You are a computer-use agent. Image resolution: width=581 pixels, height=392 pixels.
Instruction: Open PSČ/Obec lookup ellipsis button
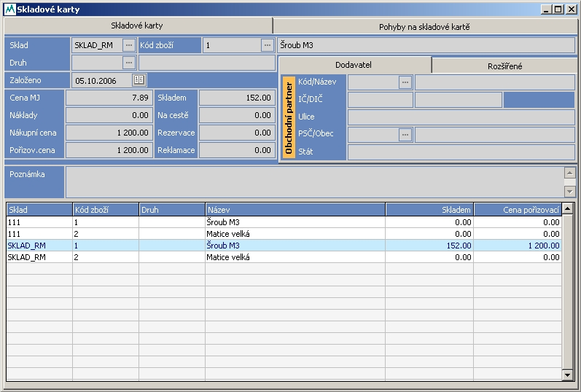405,134
